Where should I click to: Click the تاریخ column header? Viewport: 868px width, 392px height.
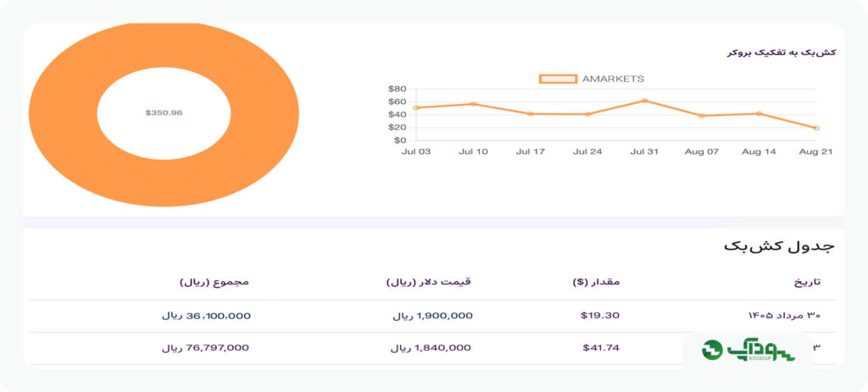pos(808,282)
